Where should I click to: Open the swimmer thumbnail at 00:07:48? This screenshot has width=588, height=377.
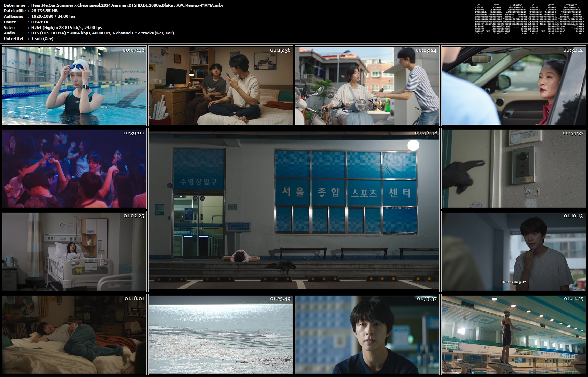[x=74, y=86]
